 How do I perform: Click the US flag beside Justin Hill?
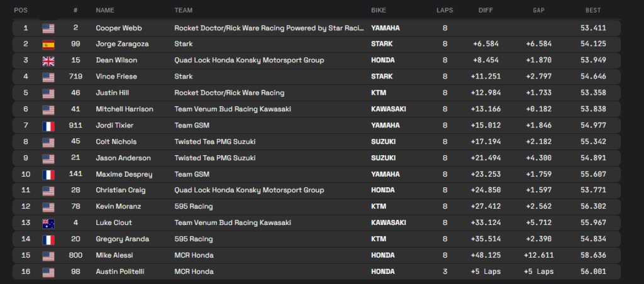(x=48, y=94)
